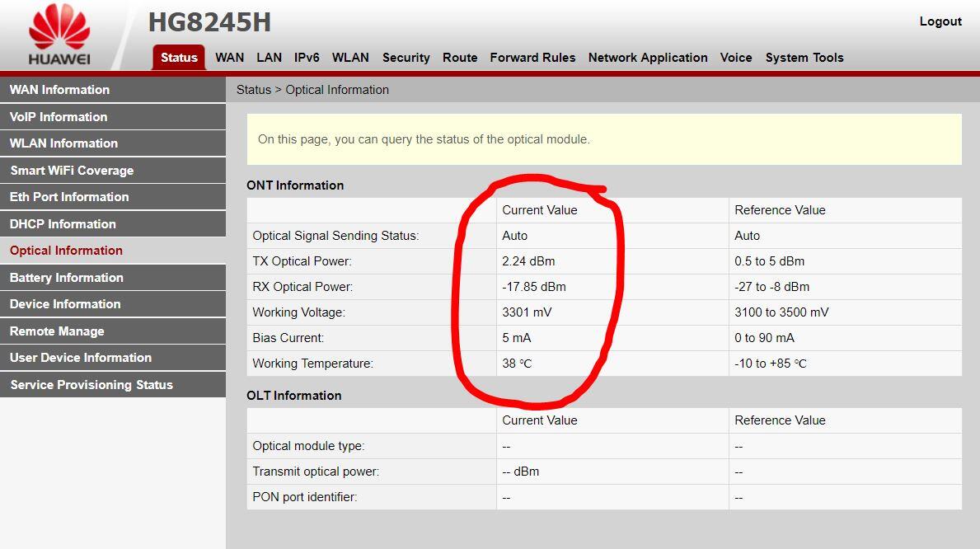View Eth Port Information
Screen dimensions: 980x549
point(112,197)
